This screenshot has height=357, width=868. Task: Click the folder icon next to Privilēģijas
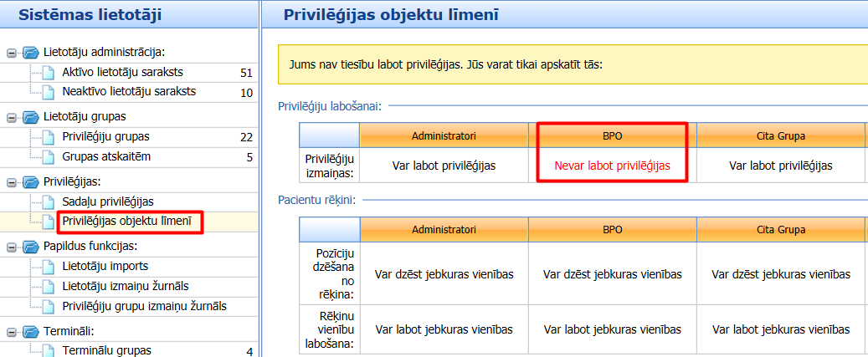point(31,181)
